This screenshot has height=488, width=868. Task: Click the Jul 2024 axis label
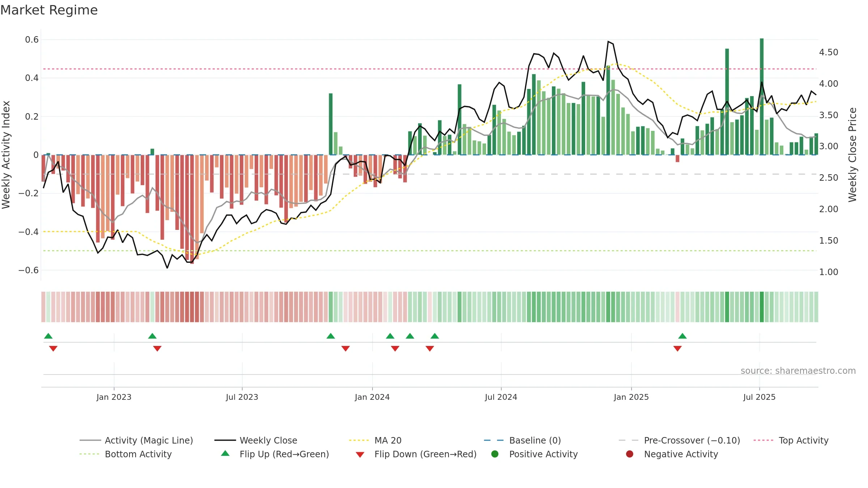pos(501,397)
